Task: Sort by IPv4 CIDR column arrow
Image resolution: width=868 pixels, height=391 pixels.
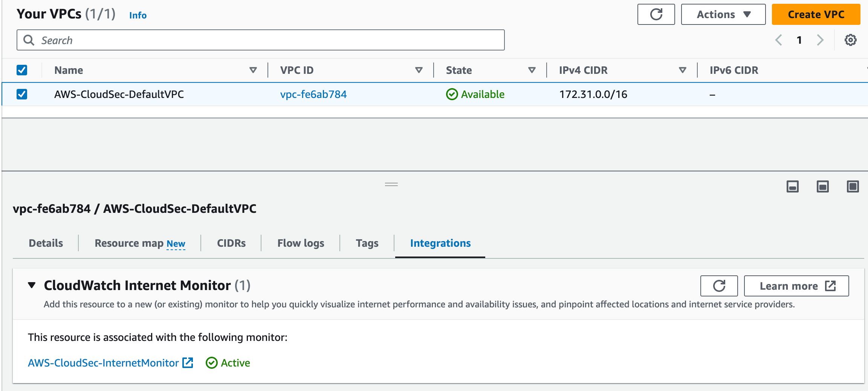Action: tap(683, 70)
